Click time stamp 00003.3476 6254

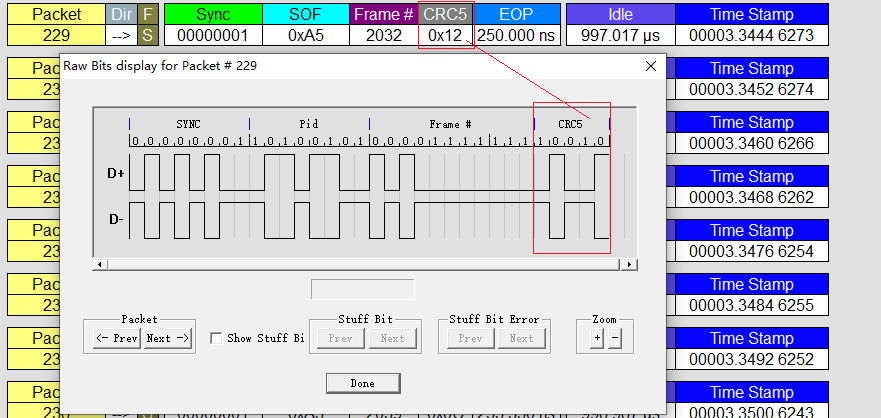pos(751,251)
